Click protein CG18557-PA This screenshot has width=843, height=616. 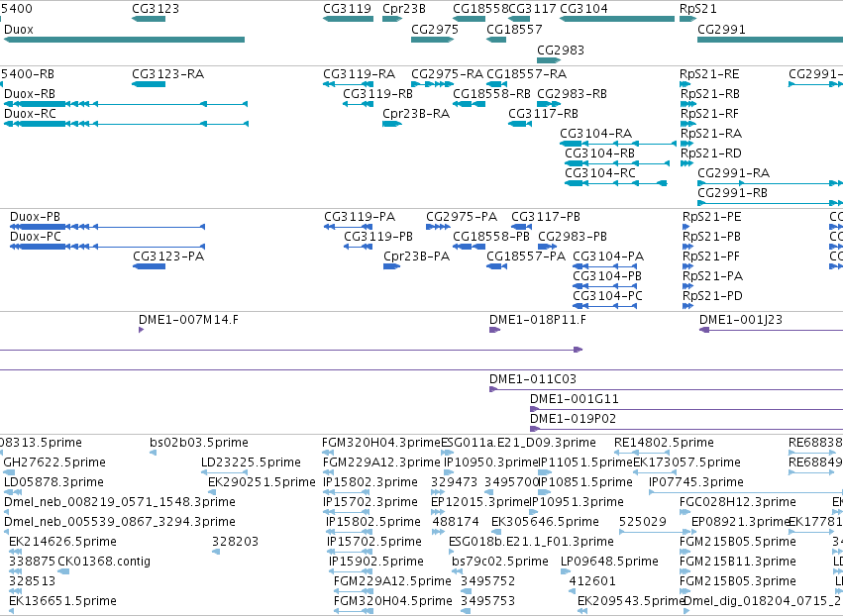pos(526,257)
